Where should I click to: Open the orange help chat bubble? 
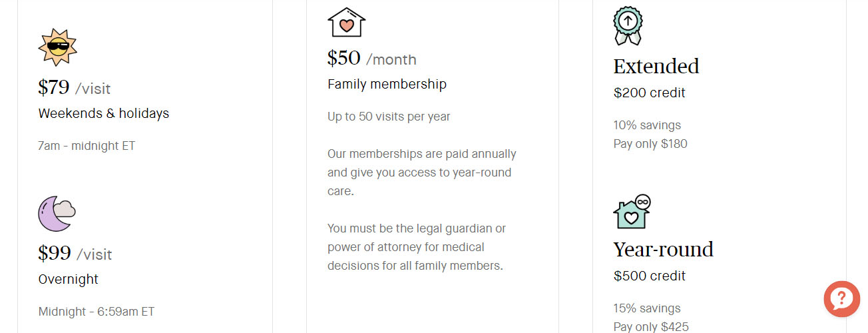click(x=841, y=299)
